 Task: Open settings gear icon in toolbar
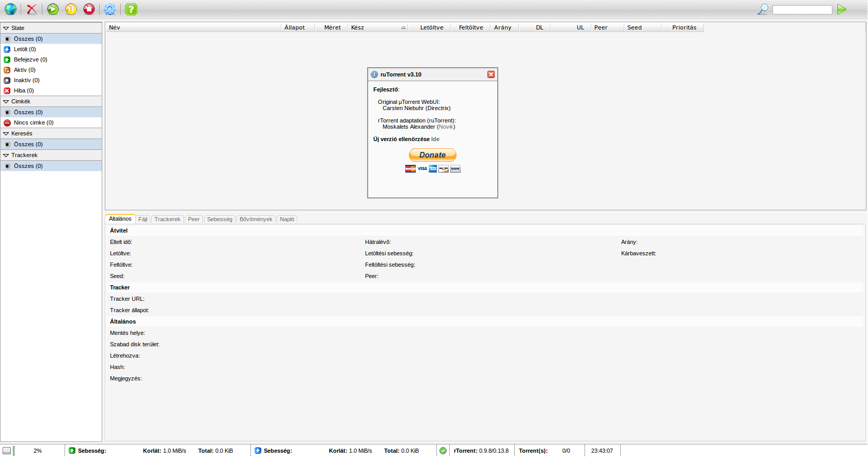point(109,9)
